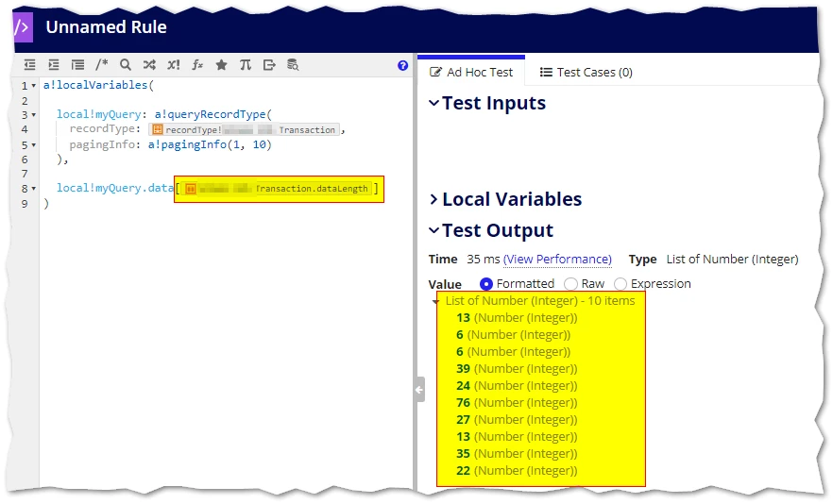Switch to the Ad Hoc Test tab

pyautogui.click(x=471, y=73)
